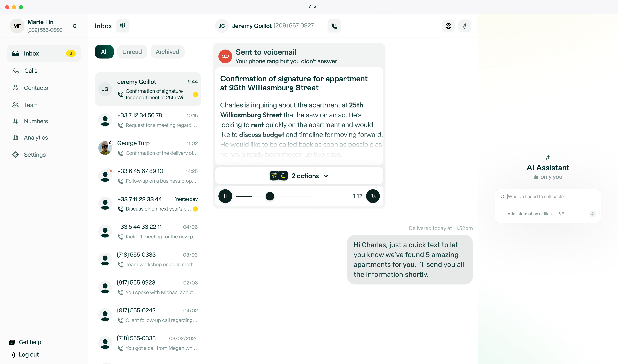
Task: Open the contact profile icon in the header
Action: 448,26
